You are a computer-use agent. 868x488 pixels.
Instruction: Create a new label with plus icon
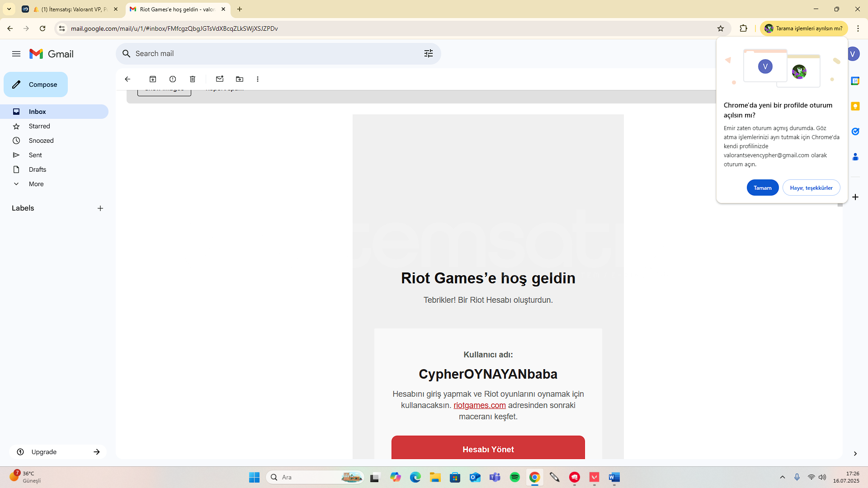coord(100,208)
